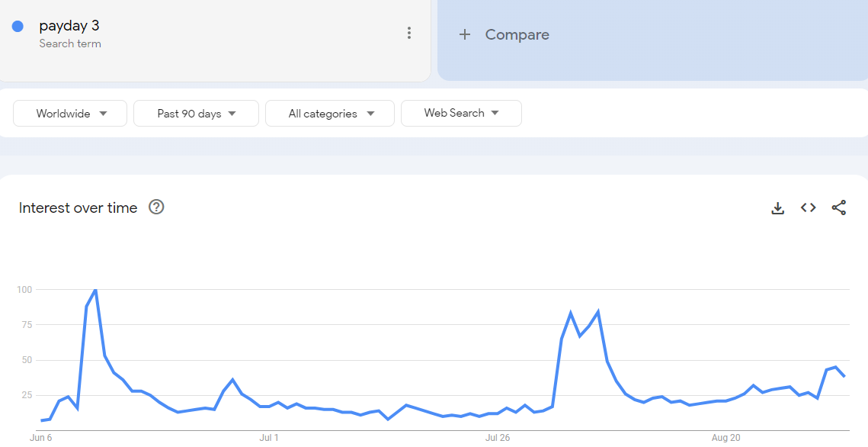Share the interest over time chart
The height and width of the screenshot is (447, 868).
(839, 207)
